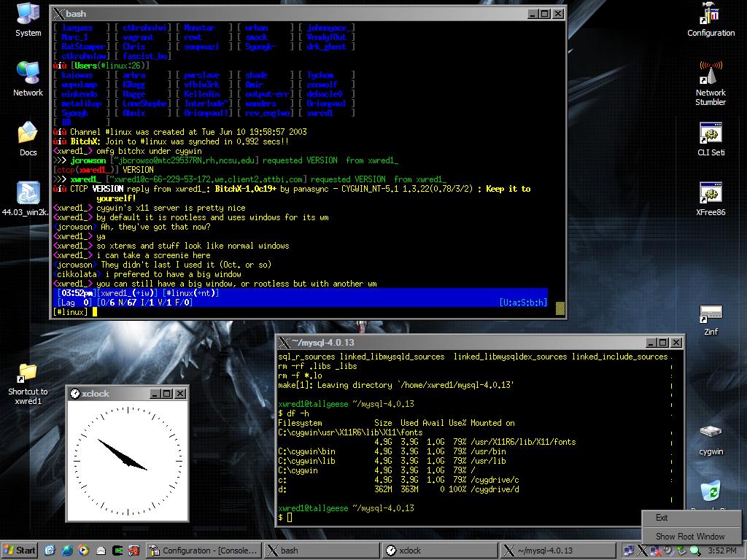Click the Users(#linux:26) header text
747x560 pixels.
(x=112, y=65)
